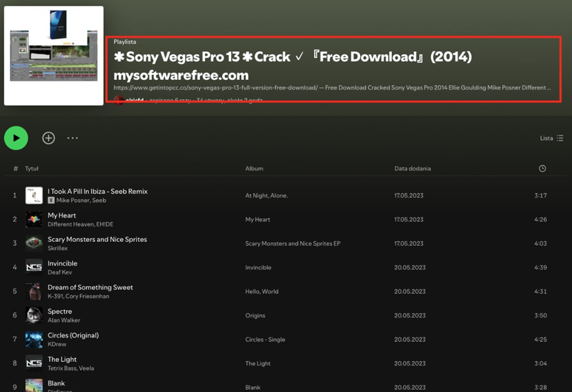Click the My Heart track cover art
572x392 pixels.
coord(34,220)
